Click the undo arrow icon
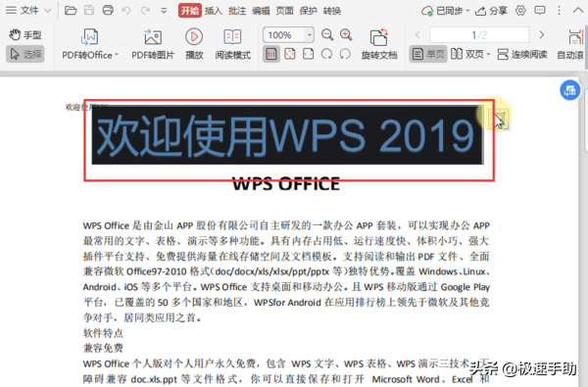The width and height of the screenshot is (588, 387). (x=126, y=11)
